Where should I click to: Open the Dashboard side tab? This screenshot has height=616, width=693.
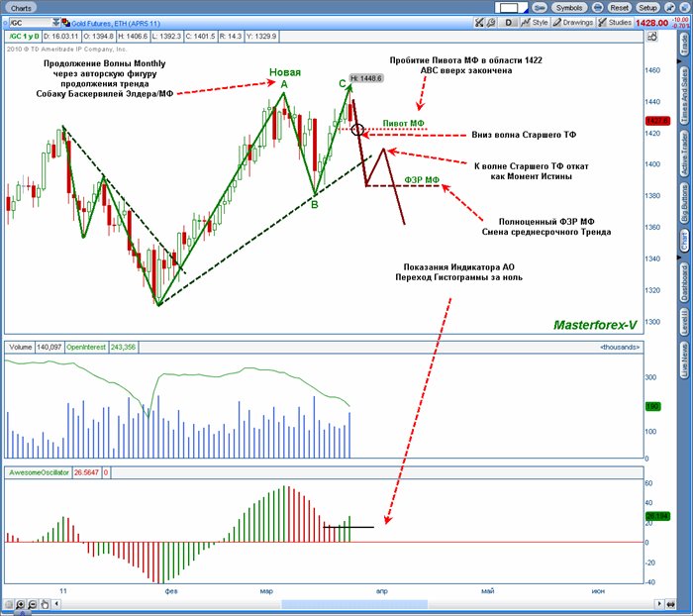(684, 283)
